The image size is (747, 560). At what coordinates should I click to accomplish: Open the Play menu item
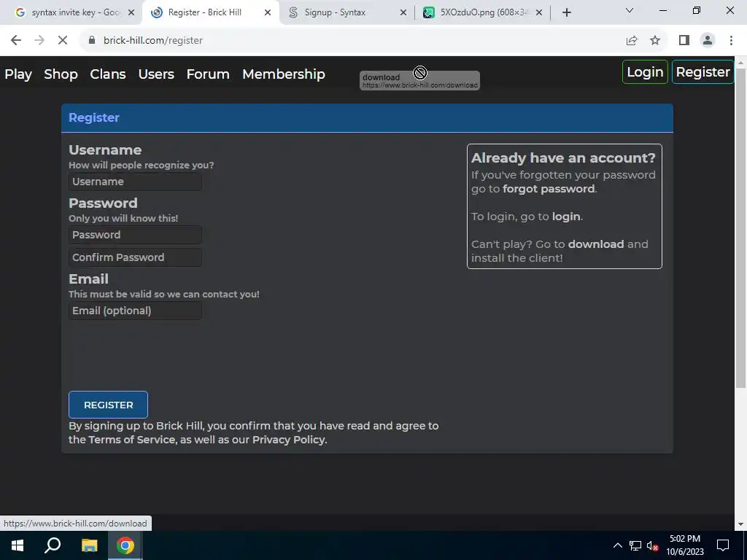(x=18, y=74)
